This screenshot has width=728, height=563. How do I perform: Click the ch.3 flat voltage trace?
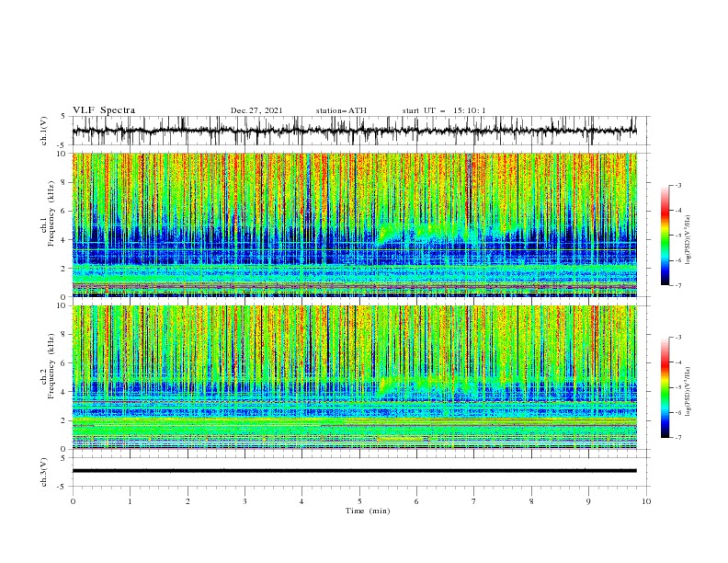[354, 471]
